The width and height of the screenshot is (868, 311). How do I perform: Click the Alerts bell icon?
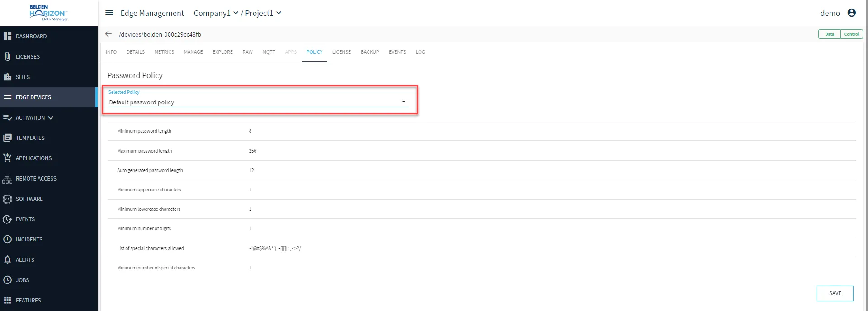(x=7, y=260)
